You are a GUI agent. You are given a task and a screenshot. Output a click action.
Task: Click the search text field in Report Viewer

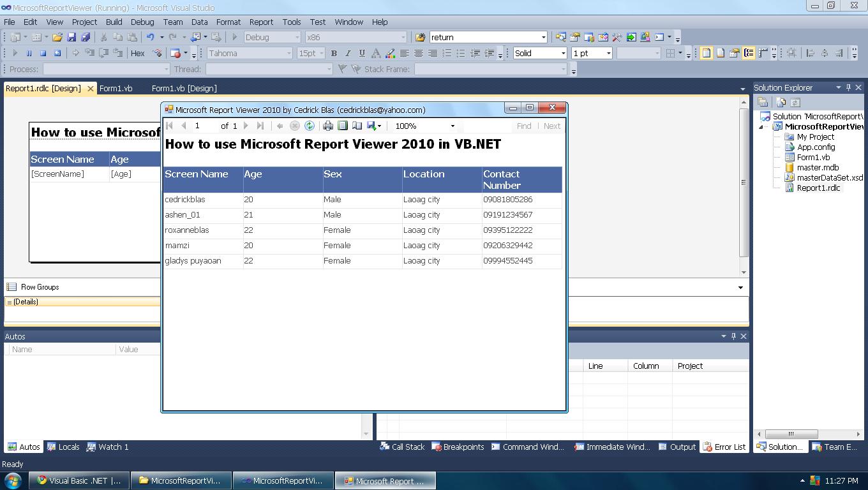tap(488, 126)
